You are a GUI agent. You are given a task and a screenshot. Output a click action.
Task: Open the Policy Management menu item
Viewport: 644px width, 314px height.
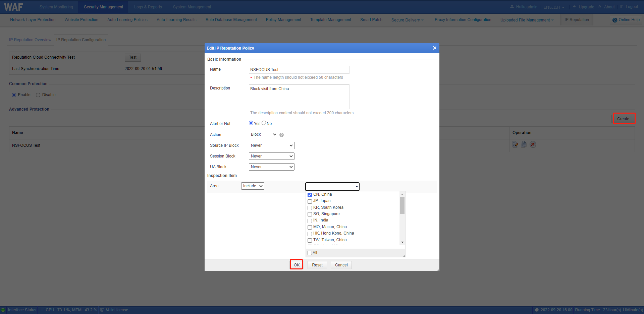click(x=283, y=20)
